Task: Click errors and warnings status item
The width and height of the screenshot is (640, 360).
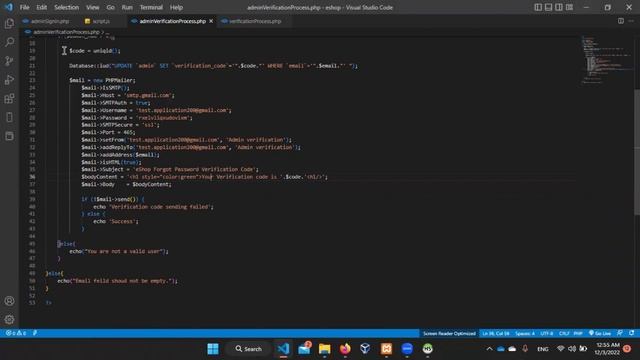Action: 16,333
